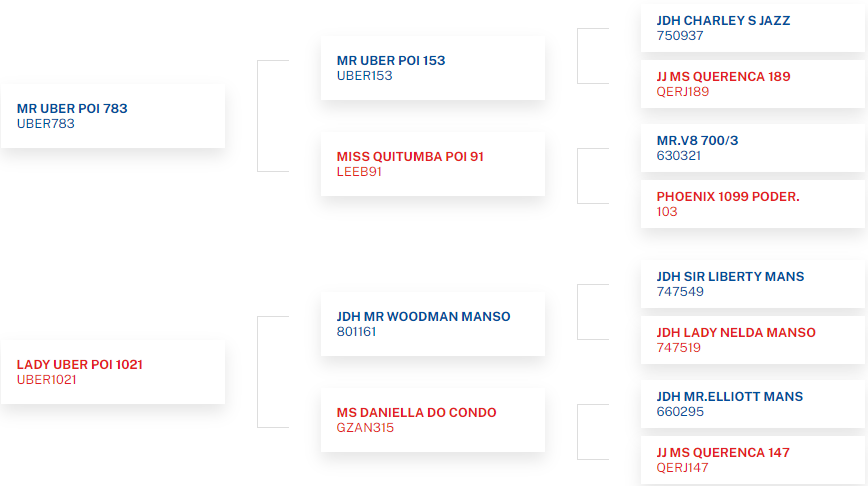Screen dimensions: 868x486
Task: Click the registration code QERJ147
Action: [683, 468]
